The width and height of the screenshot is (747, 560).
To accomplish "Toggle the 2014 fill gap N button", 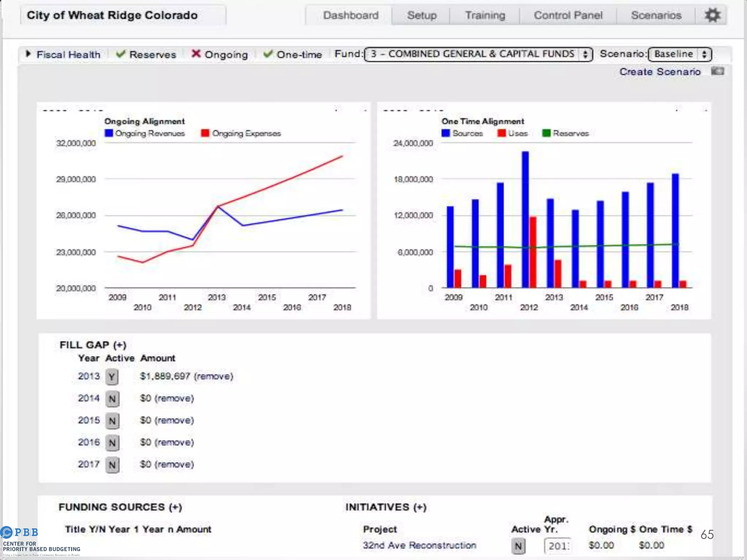I will tap(112, 398).
